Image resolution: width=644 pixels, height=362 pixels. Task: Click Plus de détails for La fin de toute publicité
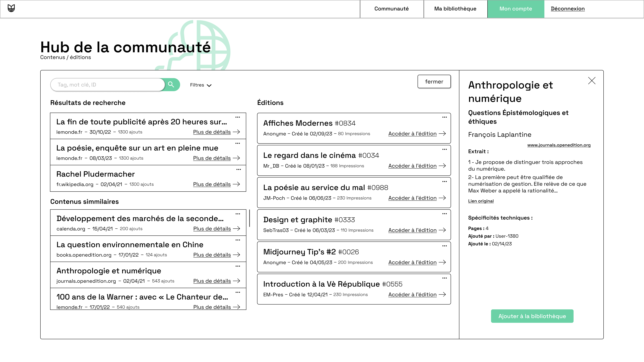coord(212,132)
